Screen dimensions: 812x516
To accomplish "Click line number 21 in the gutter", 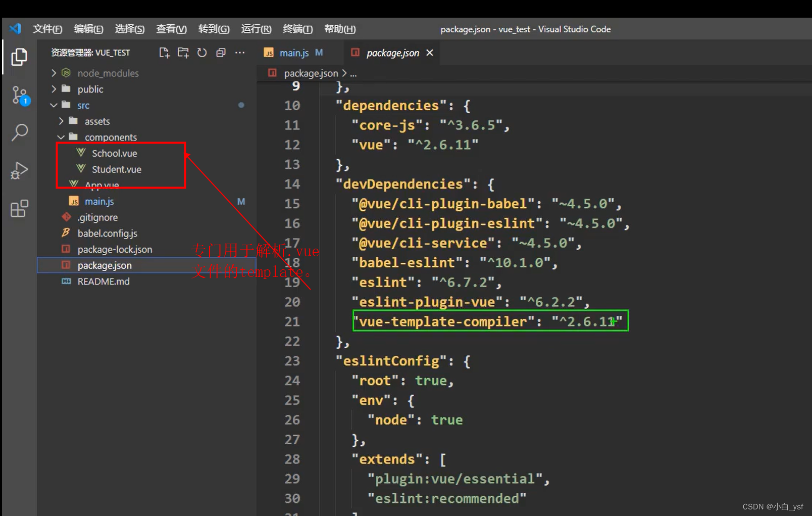I will point(292,321).
